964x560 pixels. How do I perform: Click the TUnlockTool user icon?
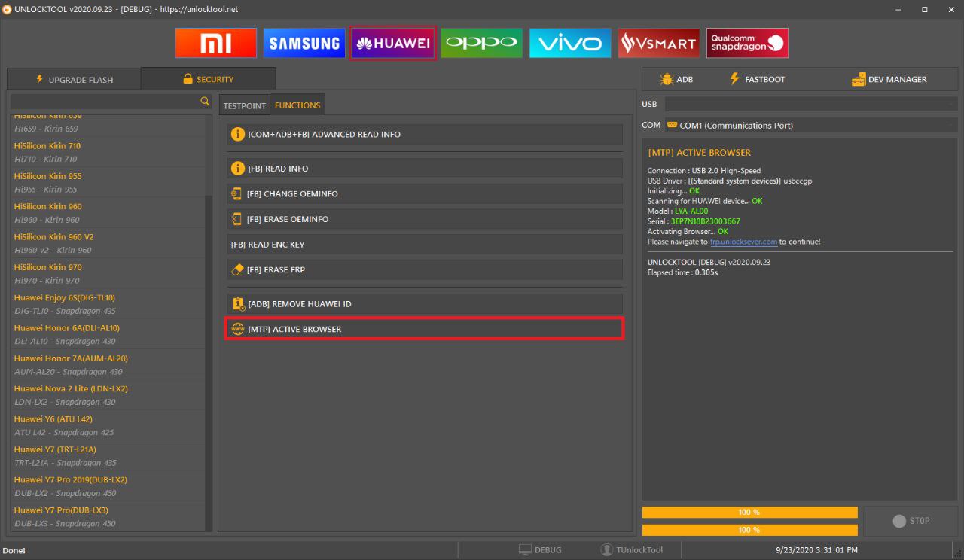tap(607, 550)
